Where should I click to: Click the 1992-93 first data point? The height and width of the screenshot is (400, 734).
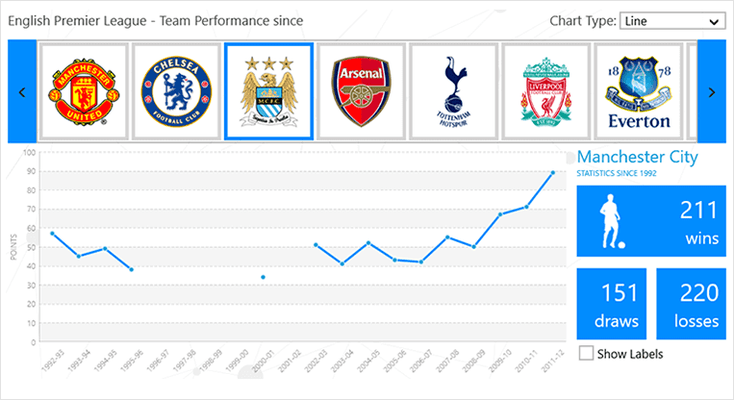pyautogui.click(x=52, y=233)
